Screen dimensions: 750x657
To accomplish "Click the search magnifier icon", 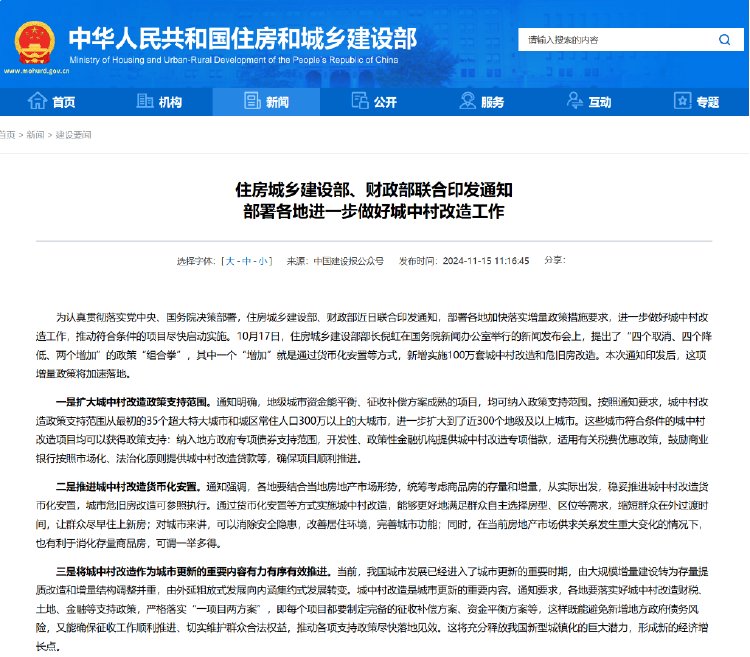I will click(x=724, y=40).
